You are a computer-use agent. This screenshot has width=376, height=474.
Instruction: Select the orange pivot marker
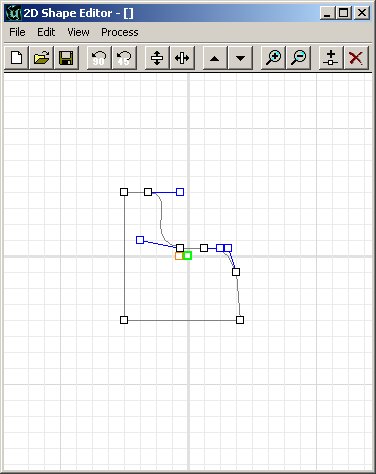click(179, 256)
